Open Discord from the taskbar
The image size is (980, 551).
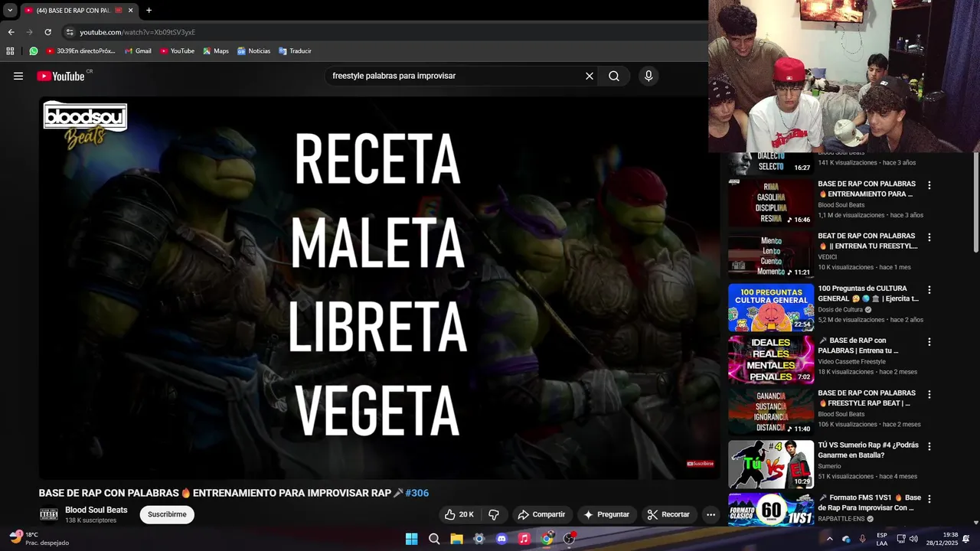(501, 539)
